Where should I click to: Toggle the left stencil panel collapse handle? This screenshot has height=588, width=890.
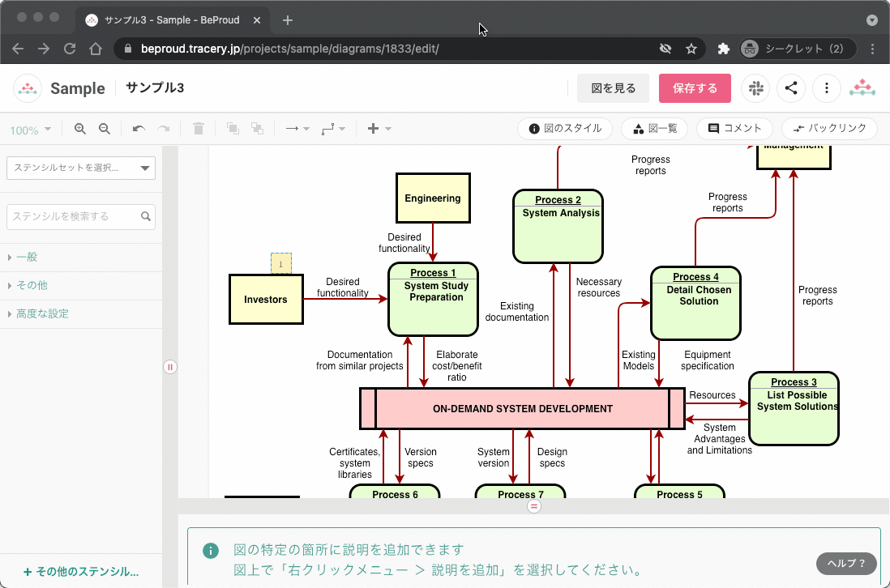tap(170, 367)
